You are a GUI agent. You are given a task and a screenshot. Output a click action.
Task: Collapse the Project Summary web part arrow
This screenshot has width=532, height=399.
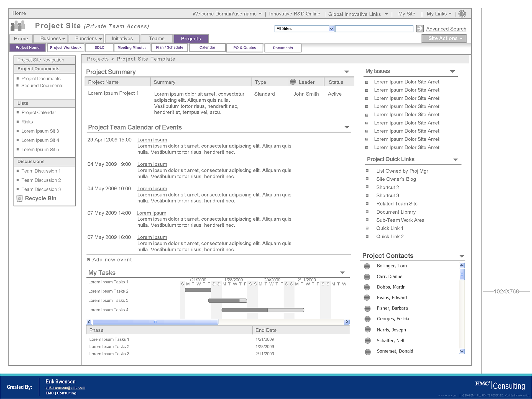click(347, 72)
